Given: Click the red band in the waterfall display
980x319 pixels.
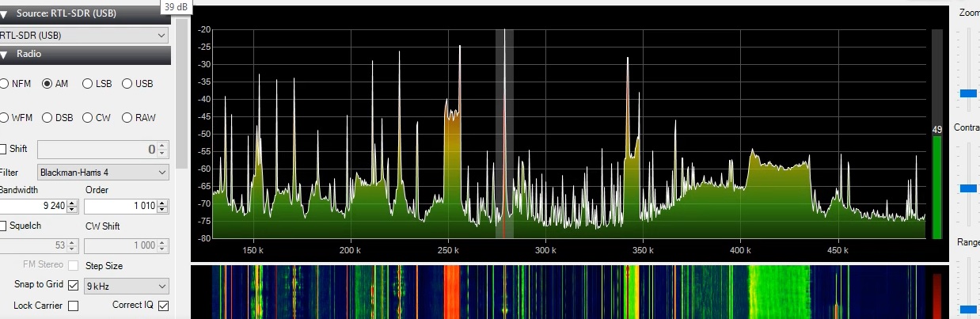Looking at the screenshot, I should (x=451, y=292).
